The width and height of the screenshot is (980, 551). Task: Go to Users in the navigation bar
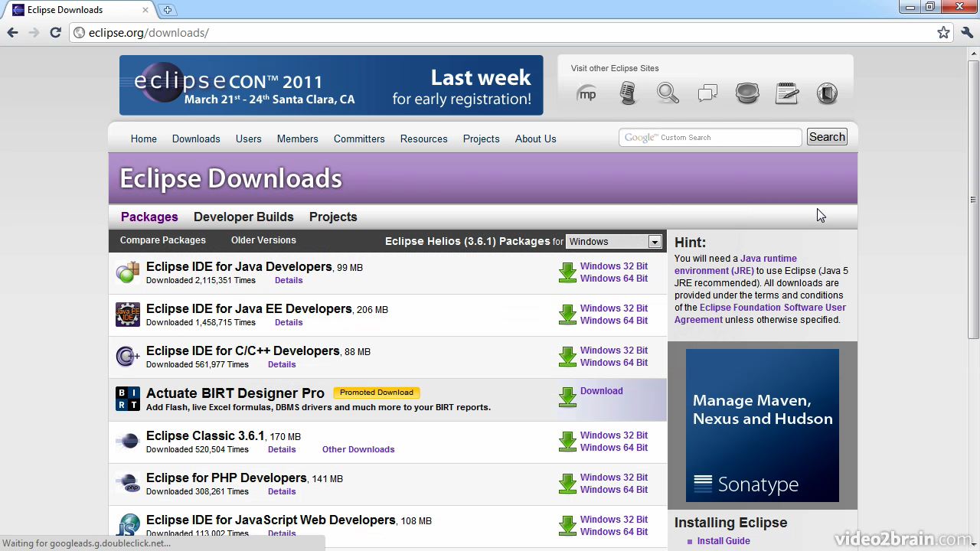pos(248,139)
